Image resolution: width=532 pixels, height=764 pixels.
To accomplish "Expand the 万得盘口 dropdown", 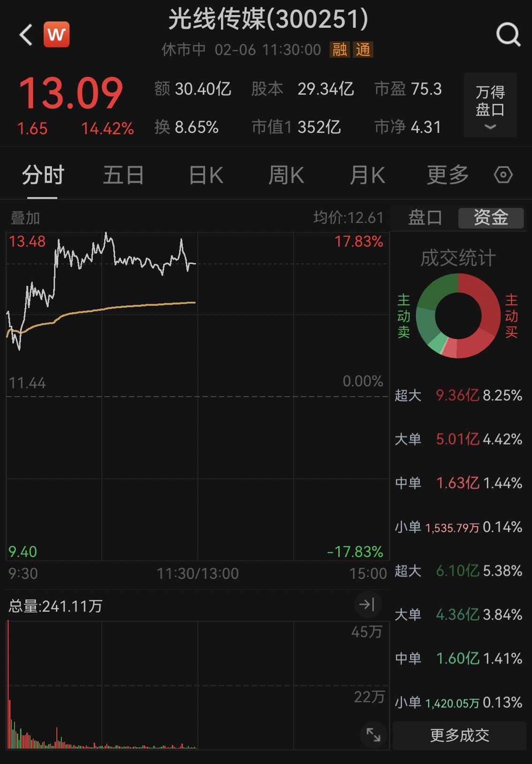I will coord(490,105).
